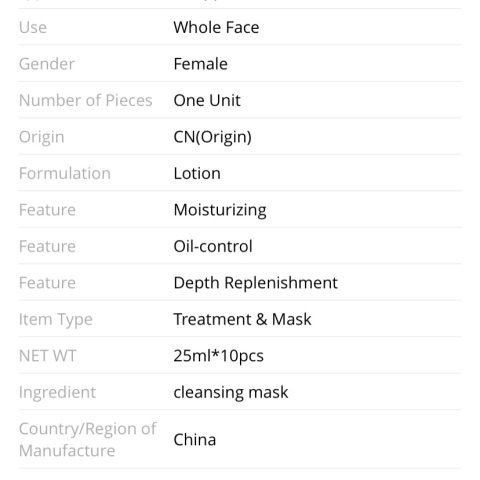Select the 'Lotion' formulation value
The width and height of the screenshot is (480, 480).
pos(197,173)
